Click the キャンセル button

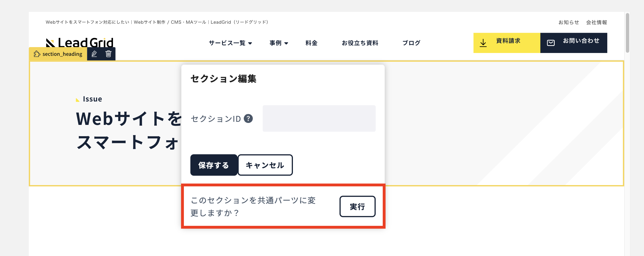pyautogui.click(x=265, y=165)
